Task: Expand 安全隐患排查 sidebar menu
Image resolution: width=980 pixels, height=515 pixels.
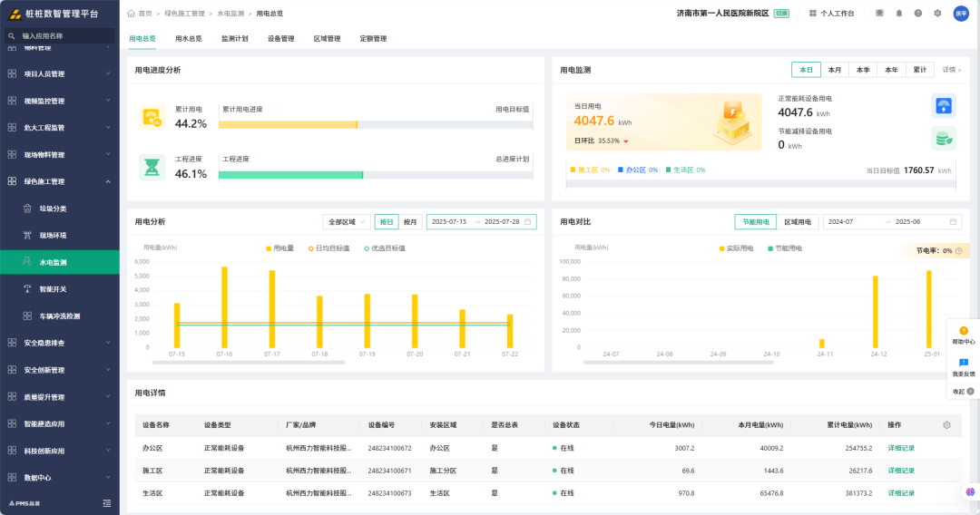Action: 60,343
